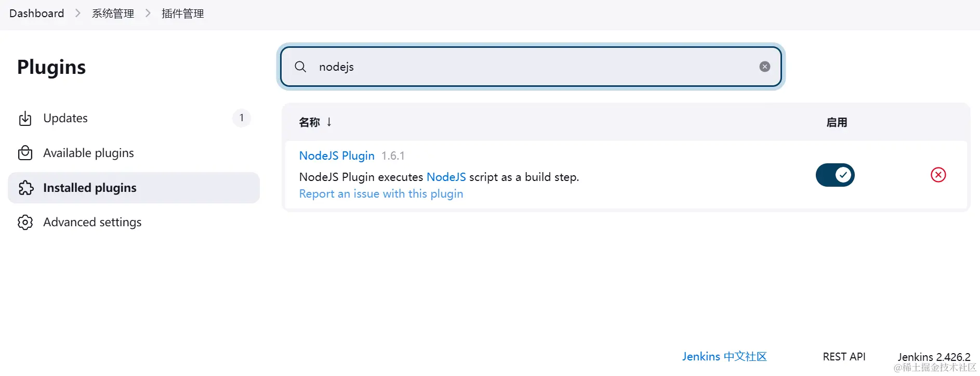Click the Updates download icon
Image resolution: width=980 pixels, height=376 pixels.
click(x=25, y=118)
